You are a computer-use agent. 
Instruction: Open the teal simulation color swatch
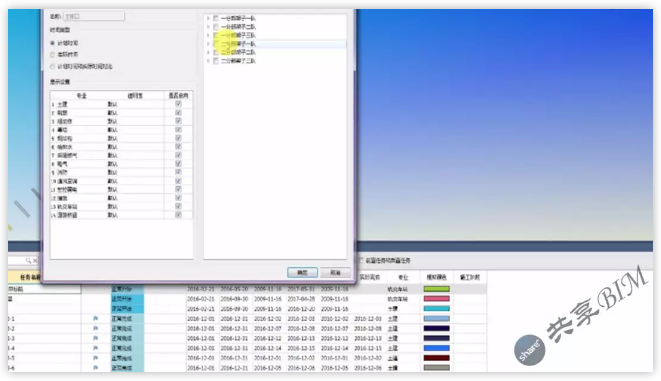click(437, 309)
